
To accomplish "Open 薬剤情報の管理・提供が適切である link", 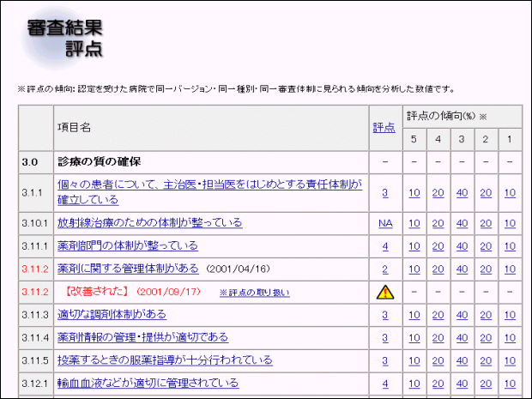I will [x=142, y=337].
